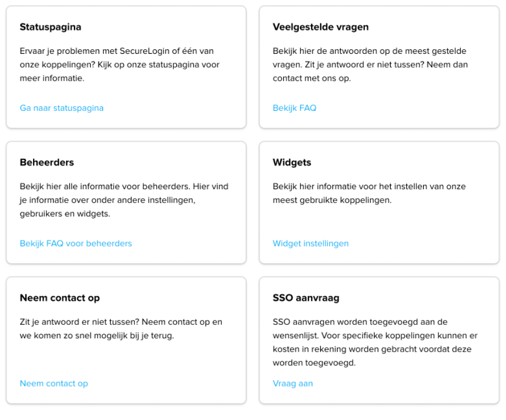Click the Statuspagina description about SecureLogin
The image size is (506, 420).
point(119,64)
